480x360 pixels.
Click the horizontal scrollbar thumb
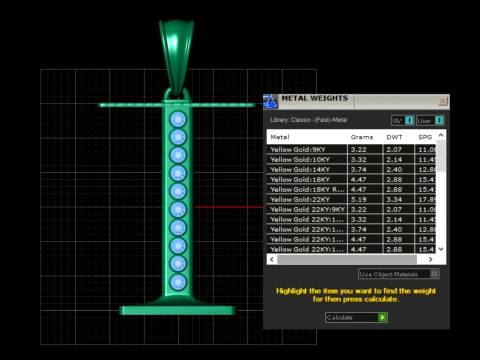coord(347,259)
